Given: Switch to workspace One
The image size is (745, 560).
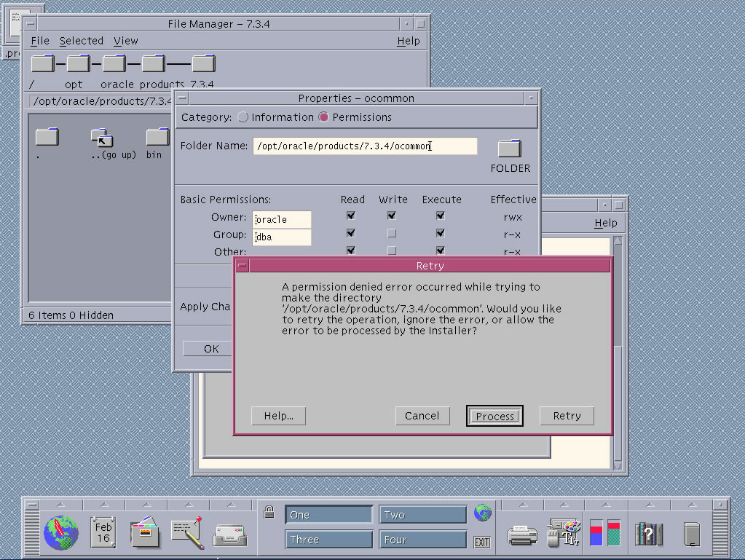Looking at the screenshot, I should (328, 514).
